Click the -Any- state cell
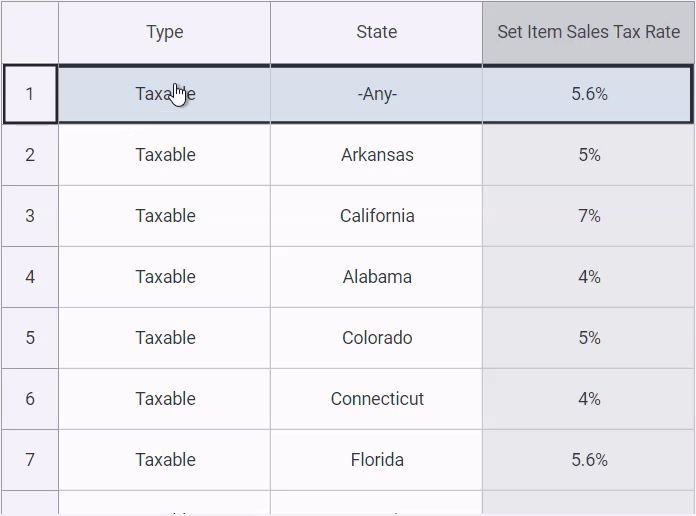696x516 pixels. (377, 94)
